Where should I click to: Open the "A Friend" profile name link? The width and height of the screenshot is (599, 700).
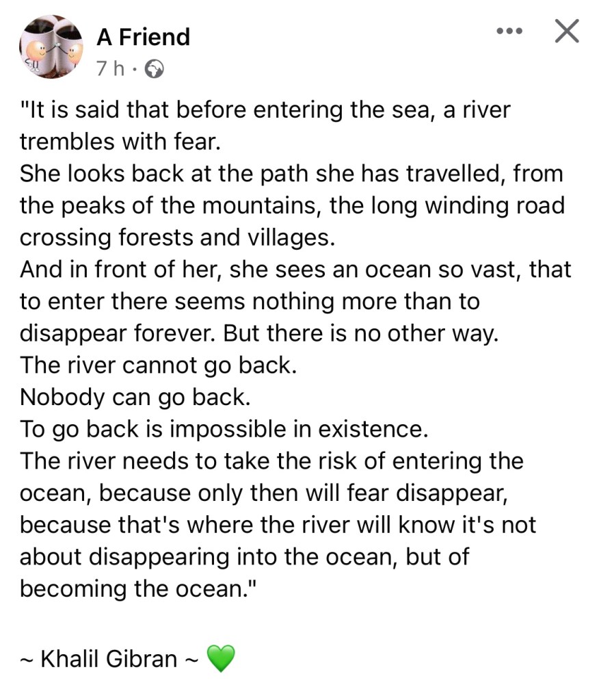pyautogui.click(x=143, y=36)
